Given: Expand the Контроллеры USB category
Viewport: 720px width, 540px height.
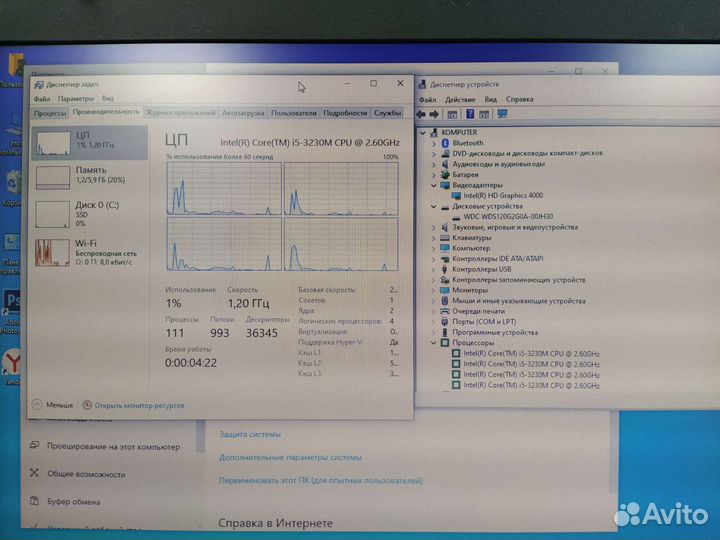Looking at the screenshot, I should pyautogui.click(x=433, y=270).
